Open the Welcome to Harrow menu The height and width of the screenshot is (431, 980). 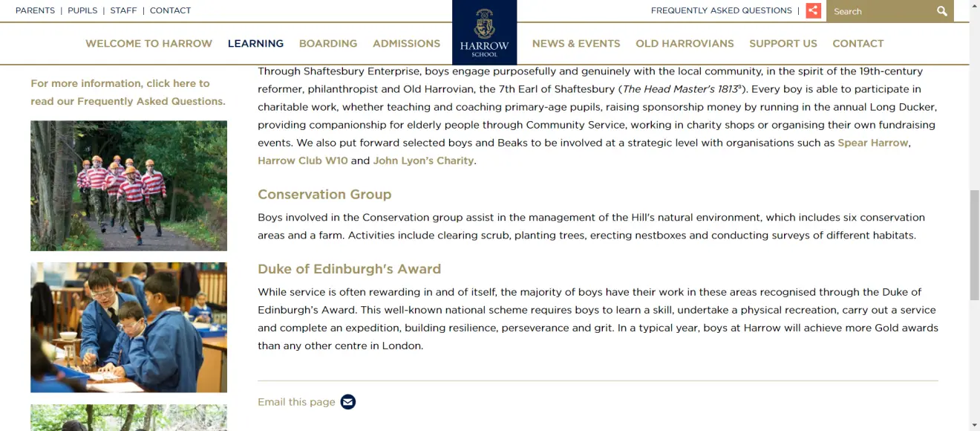tap(148, 43)
